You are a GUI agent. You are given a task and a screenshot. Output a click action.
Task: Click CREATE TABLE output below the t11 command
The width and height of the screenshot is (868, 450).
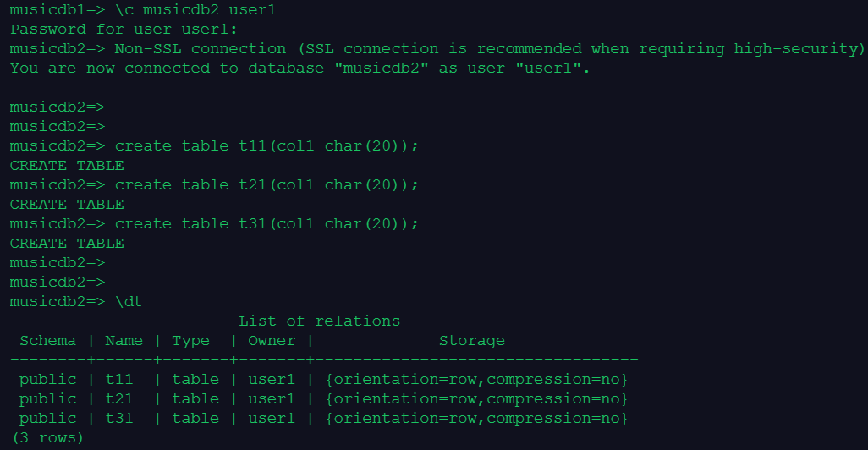click(67, 165)
